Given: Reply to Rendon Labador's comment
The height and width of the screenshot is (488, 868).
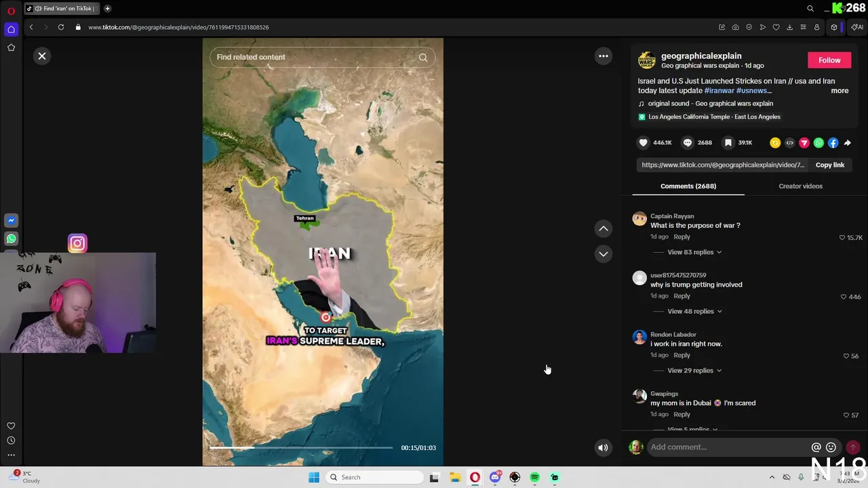Looking at the screenshot, I should 682,355.
